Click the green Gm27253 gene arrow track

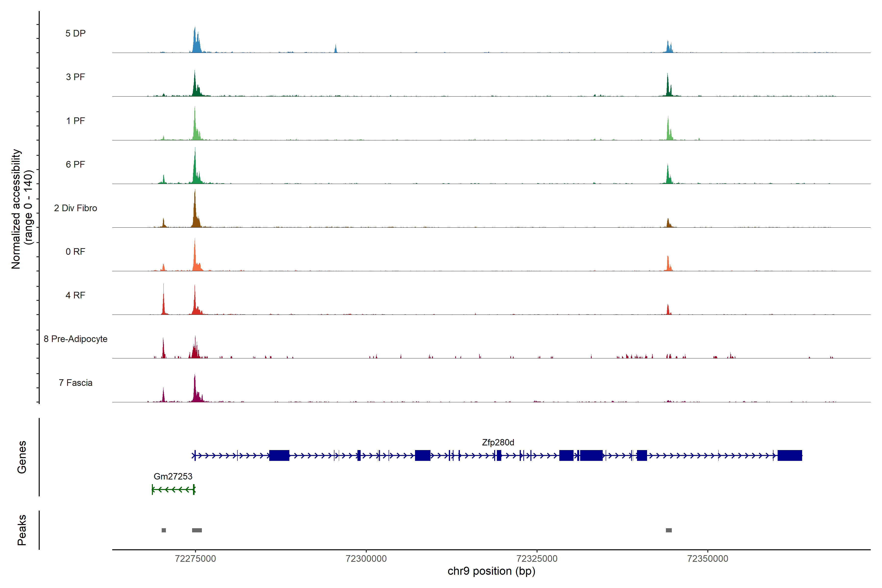click(x=173, y=489)
